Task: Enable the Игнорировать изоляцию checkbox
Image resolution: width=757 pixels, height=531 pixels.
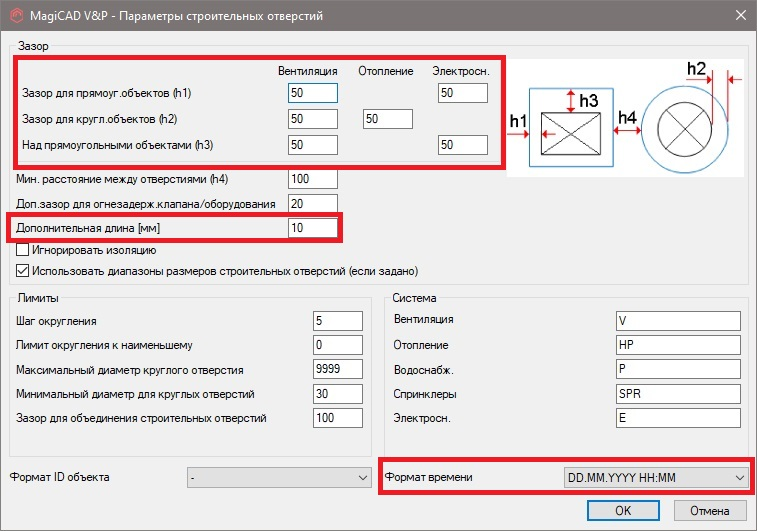Action: 23,250
